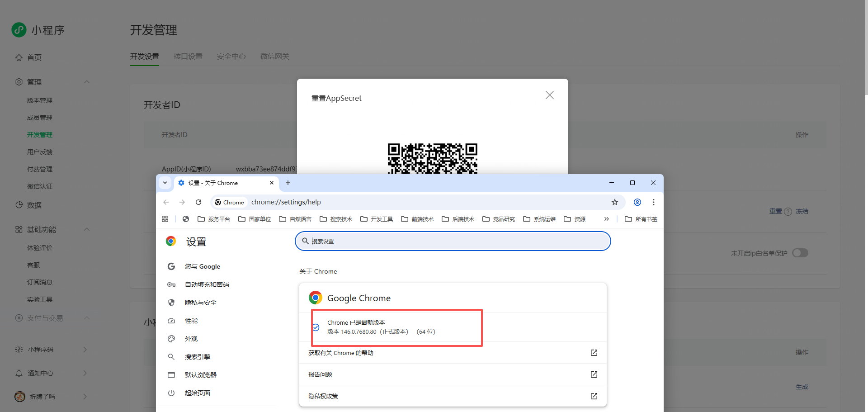Open 版本管理 in the sidebar
868x412 pixels.
(x=40, y=100)
